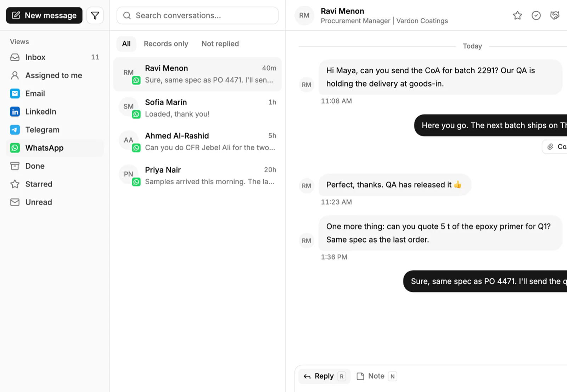Click the New message button
Image resolution: width=567 pixels, height=392 pixels.
pyautogui.click(x=44, y=15)
